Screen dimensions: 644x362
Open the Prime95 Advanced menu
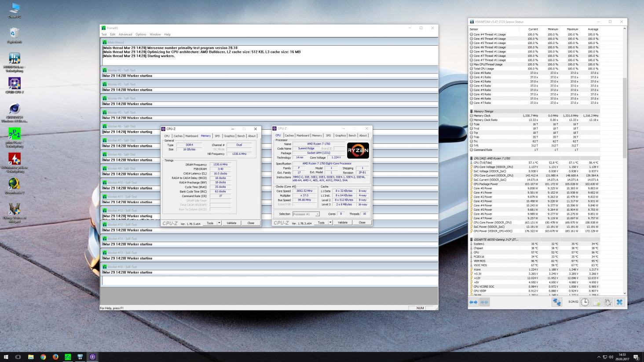(x=125, y=34)
